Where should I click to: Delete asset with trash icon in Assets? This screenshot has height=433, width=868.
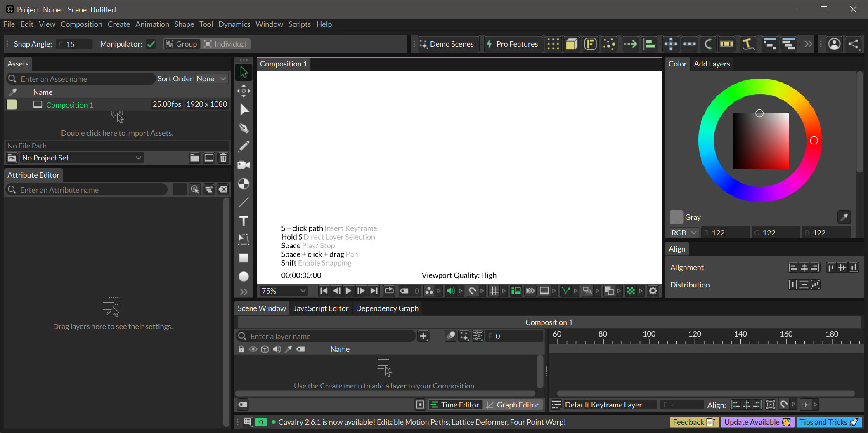(x=223, y=158)
